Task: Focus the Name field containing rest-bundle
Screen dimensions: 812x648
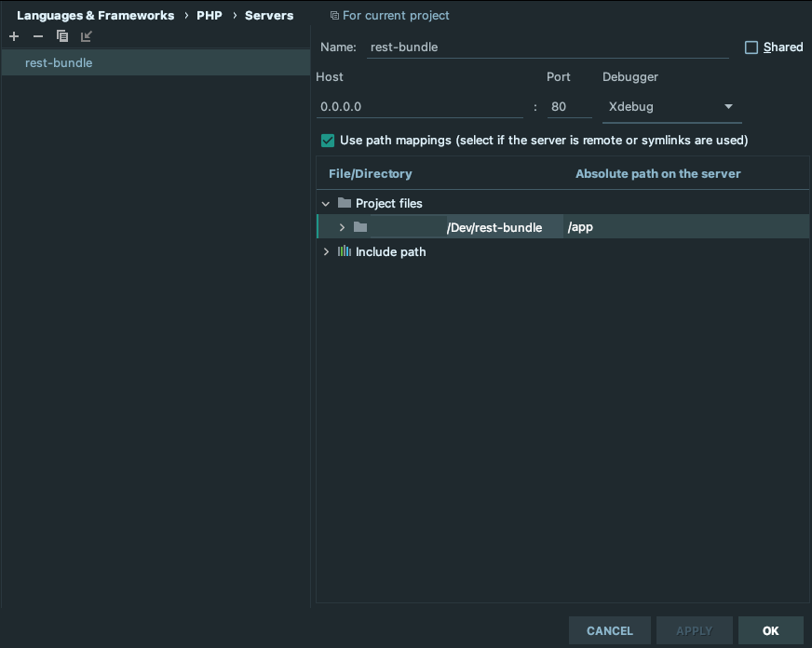Action: (x=548, y=47)
